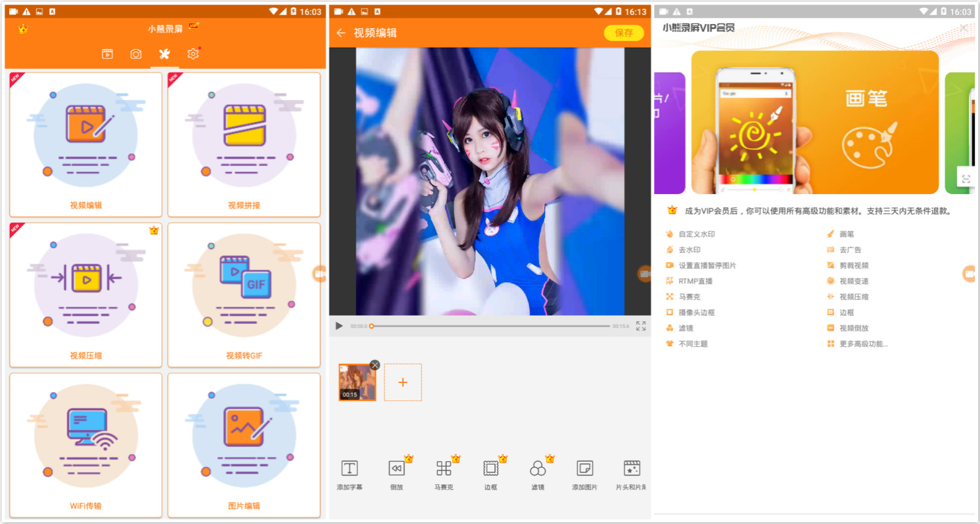Select the 滤镜 filter tool
Image resolution: width=980 pixels, height=524 pixels.
(x=537, y=474)
